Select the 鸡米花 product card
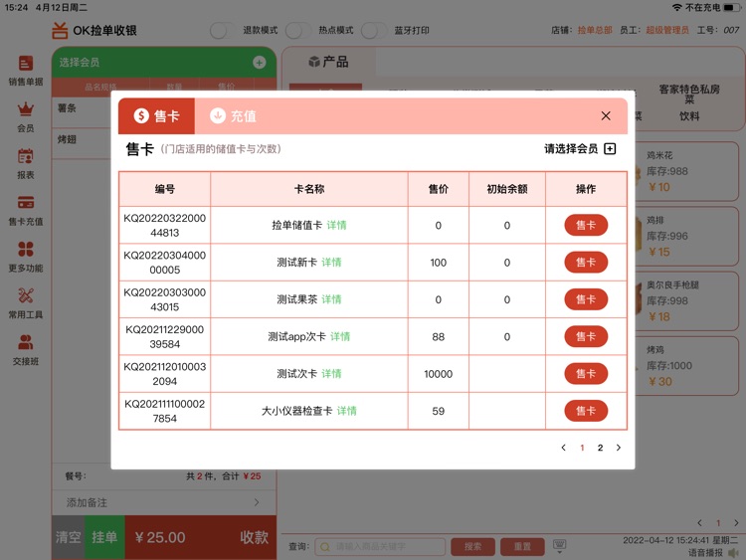Screen dimensions: 746x560 (x=687, y=171)
